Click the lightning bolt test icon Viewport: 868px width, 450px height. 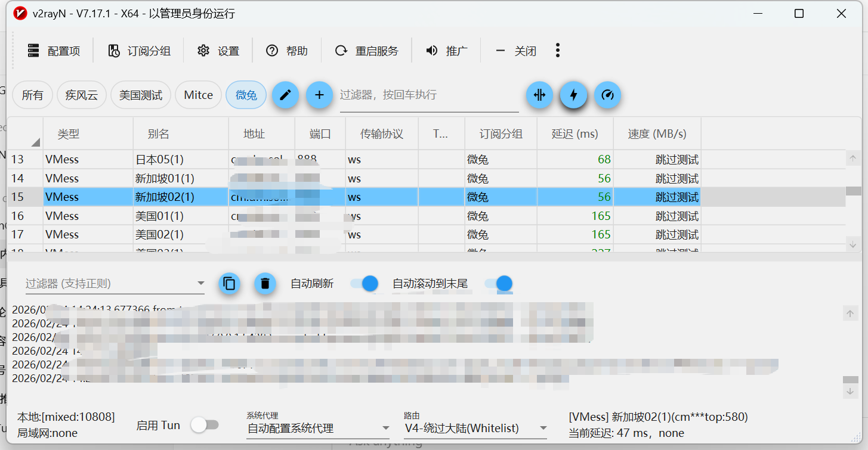pyautogui.click(x=573, y=95)
